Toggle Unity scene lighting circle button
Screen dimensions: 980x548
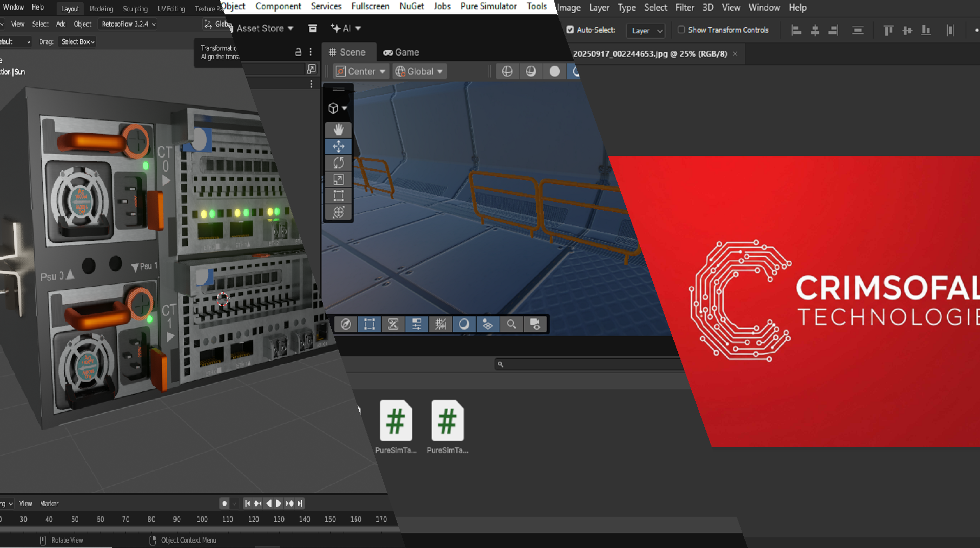click(464, 325)
